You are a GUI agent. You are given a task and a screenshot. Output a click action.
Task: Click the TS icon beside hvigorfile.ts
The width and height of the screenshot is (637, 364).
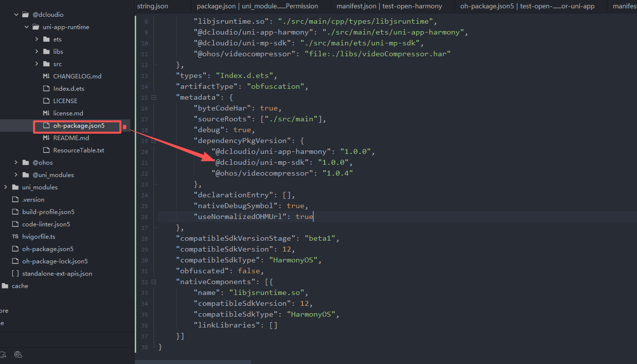click(x=15, y=236)
